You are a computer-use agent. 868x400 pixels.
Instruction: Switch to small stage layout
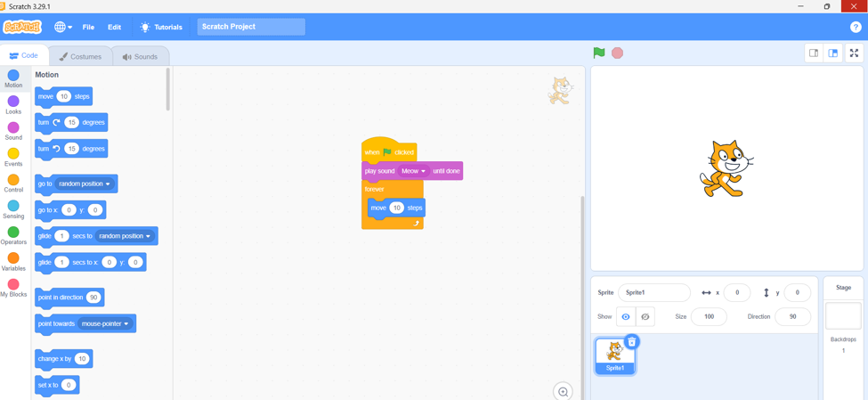coord(814,53)
